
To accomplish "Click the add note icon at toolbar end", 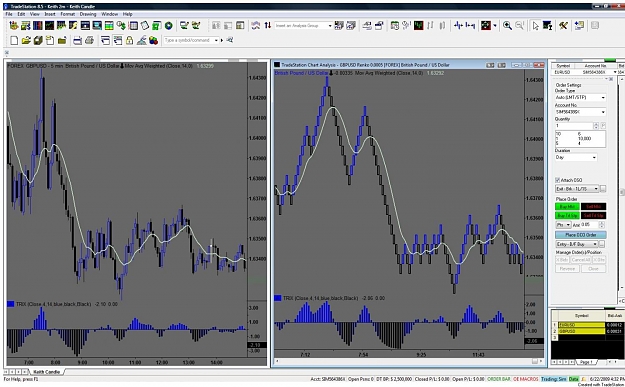I will tap(579, 26).
